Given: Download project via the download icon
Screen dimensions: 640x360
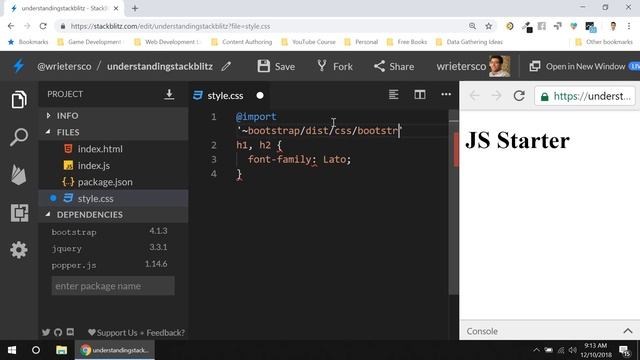Looking at the screenshot, I should (169, 94).
